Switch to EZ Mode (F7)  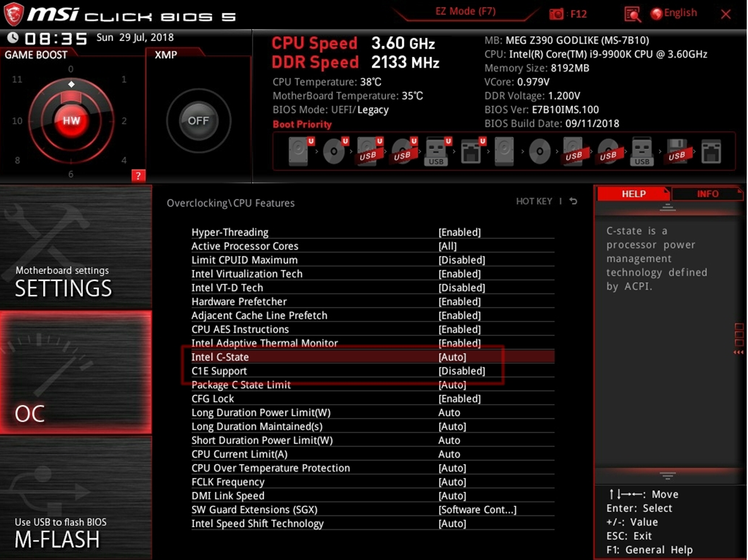click(x=466, y=11)
